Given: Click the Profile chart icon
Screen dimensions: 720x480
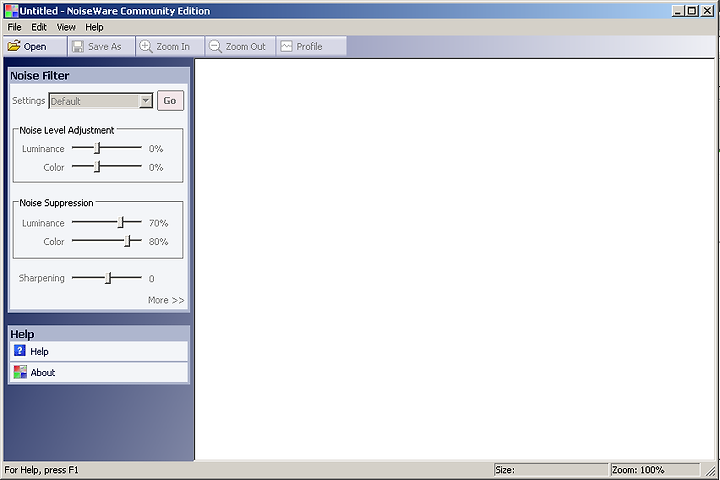Looking at the screenshot, I should tap(286, 46).
